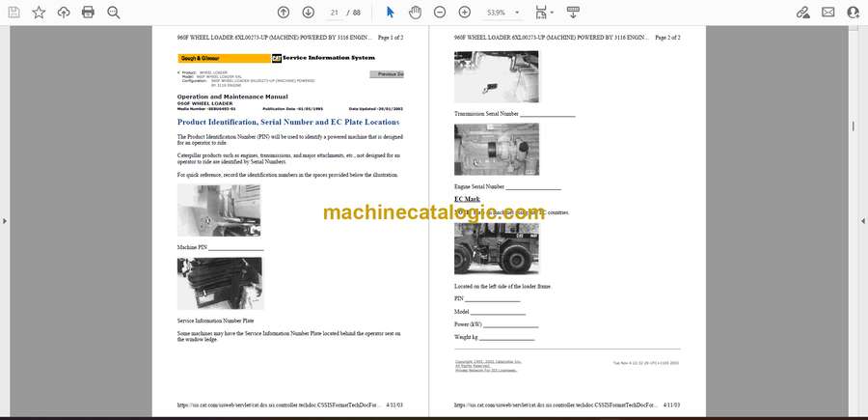Click 'Located on the left side of the loader frame' text
Screen dimensions: 868x420
coord(502,287)
